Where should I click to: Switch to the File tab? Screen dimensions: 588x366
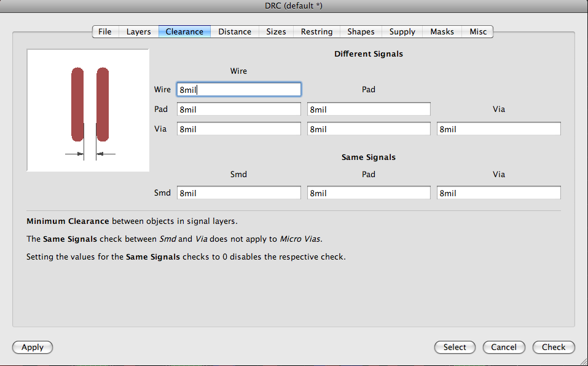coord(105,31)
